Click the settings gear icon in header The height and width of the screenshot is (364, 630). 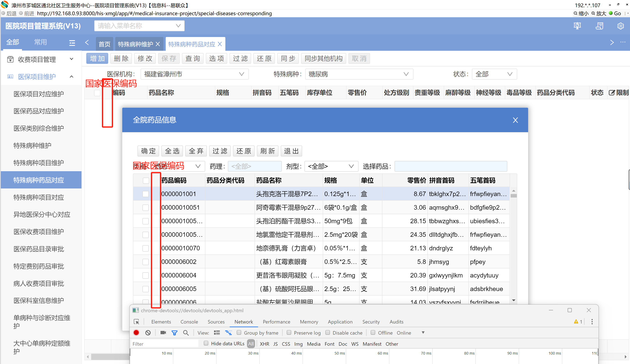620,26
